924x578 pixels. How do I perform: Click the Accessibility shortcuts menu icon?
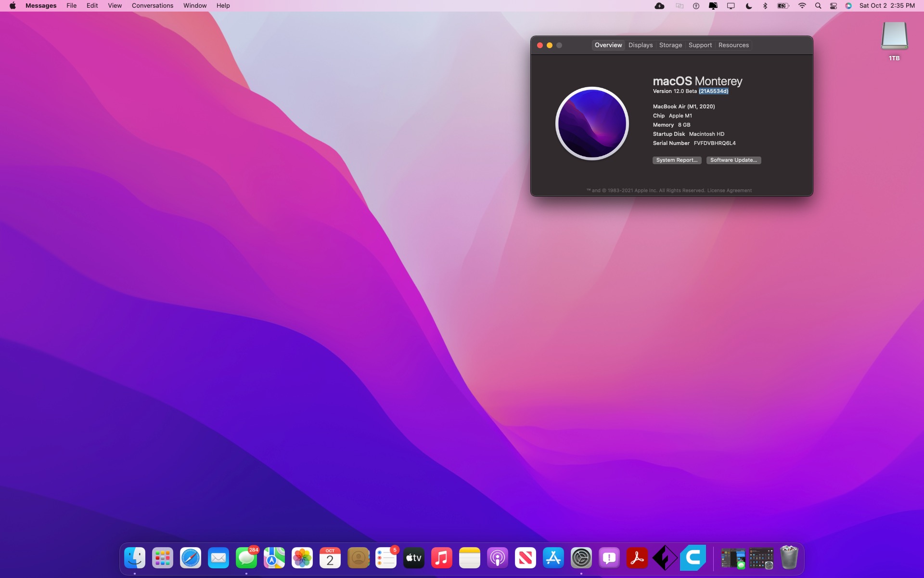[696, 6]
